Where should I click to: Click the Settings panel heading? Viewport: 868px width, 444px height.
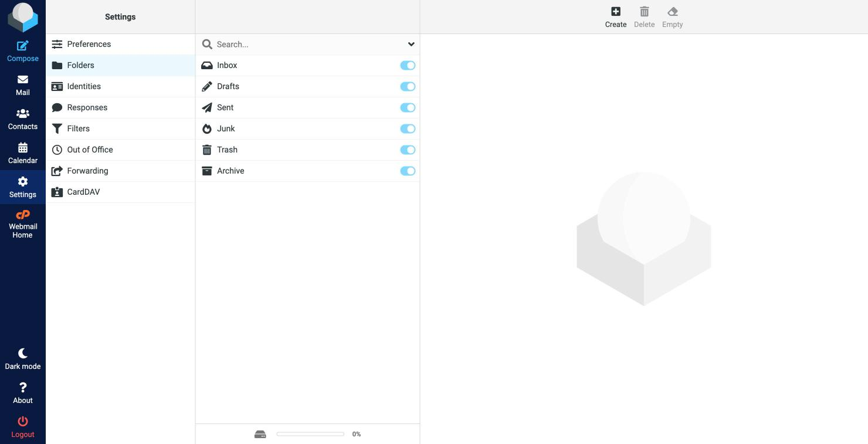[120, 17]
